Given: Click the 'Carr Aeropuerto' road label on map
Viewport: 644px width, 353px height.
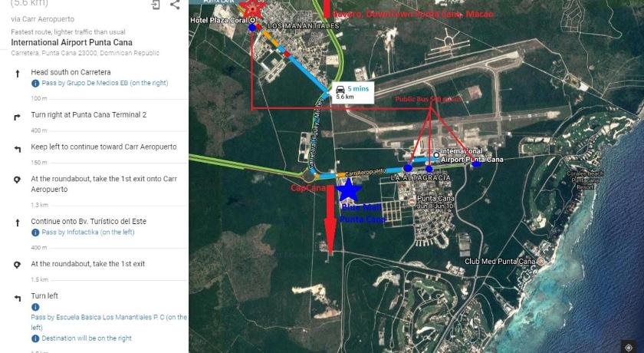Looking at the screenshot, I should [x=365, y=172].
